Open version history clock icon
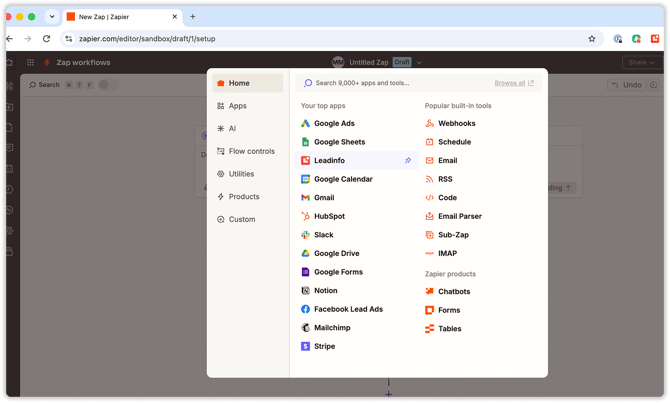Viewport: 670px width, 403px height. point(654,85)
